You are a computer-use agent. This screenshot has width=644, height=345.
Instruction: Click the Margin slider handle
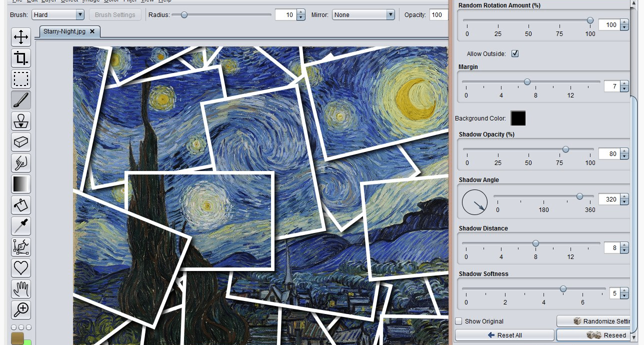click(527, 82)
